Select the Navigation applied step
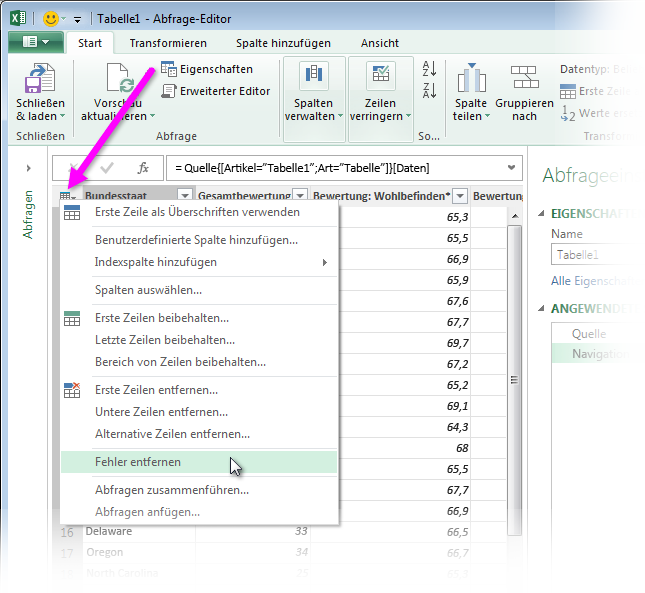Screen dimensions: 645x593 click(592, 354)
